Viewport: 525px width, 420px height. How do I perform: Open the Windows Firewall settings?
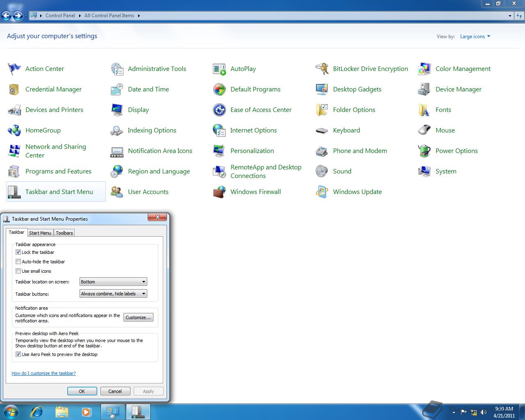click(x=256, y=192)
